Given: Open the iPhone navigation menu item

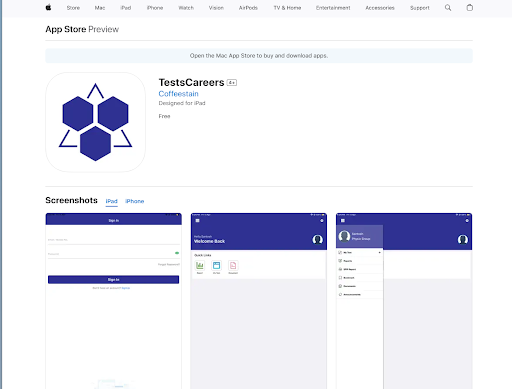Looking at the screenshot, I should click(x=155, y=8).
